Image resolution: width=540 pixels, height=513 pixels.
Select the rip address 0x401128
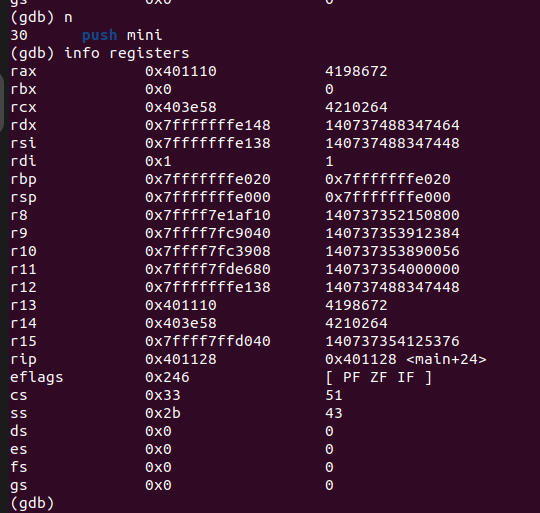(x=180, y=359)
